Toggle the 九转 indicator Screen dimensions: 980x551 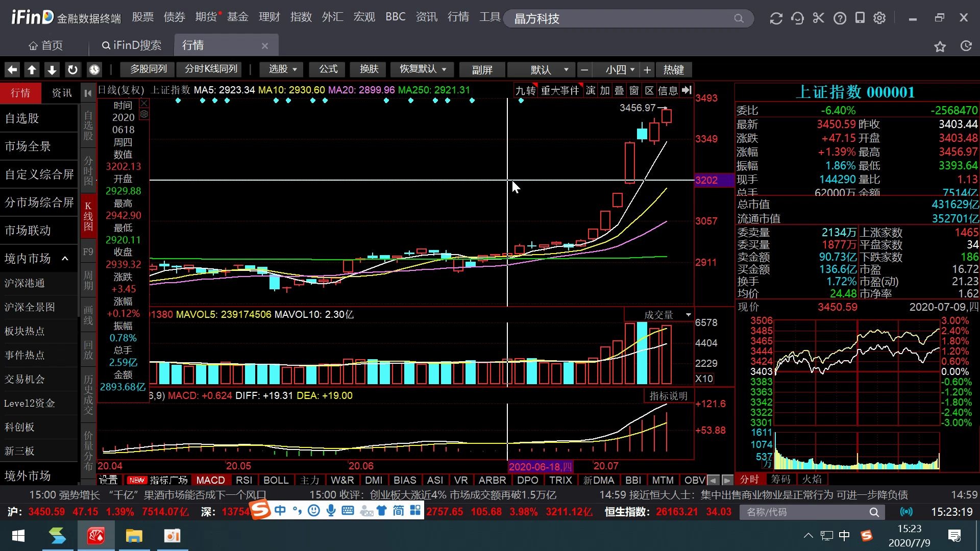click(525, 91)
